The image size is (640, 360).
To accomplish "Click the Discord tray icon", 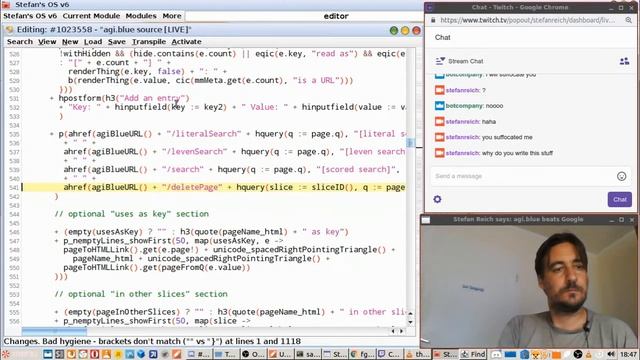I will 496,355.
